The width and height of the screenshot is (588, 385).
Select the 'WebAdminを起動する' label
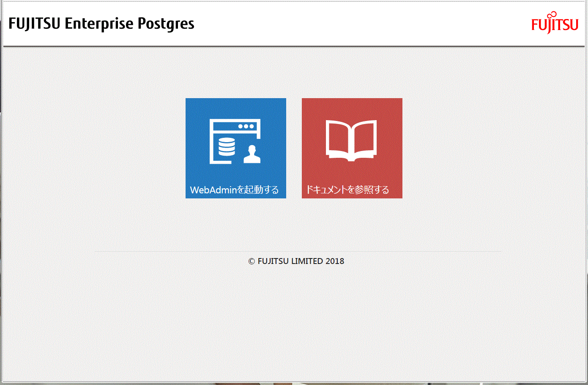[234, 190]
